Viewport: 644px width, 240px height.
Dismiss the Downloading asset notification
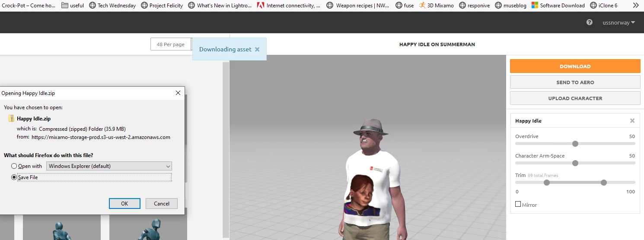pyautogui.click(x=257, y=49)
